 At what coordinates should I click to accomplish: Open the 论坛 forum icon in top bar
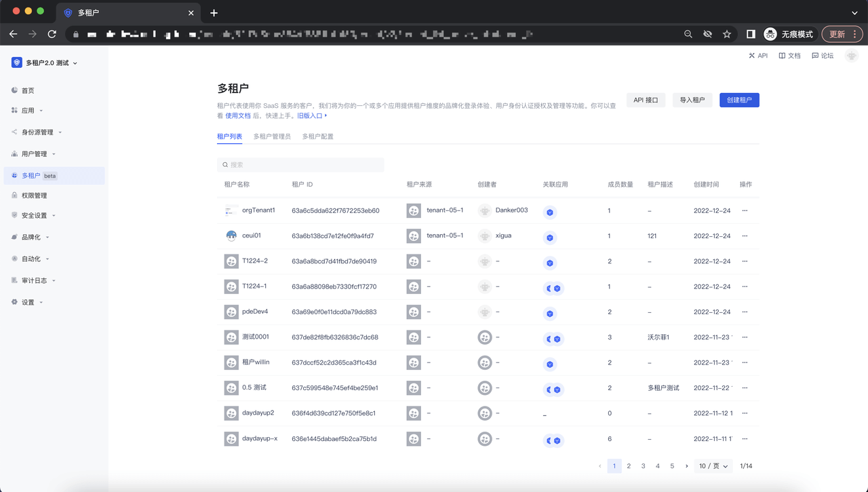pyautogui.click(x=815, y=56)
